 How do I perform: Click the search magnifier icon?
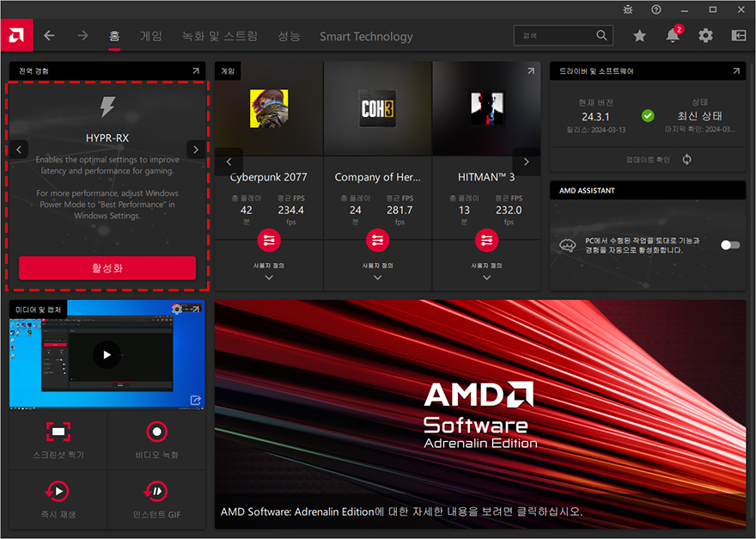pos(601,35)
